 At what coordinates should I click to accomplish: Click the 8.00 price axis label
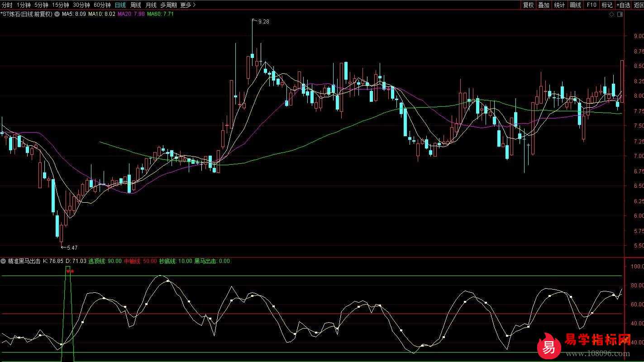[x=638, y=96]
